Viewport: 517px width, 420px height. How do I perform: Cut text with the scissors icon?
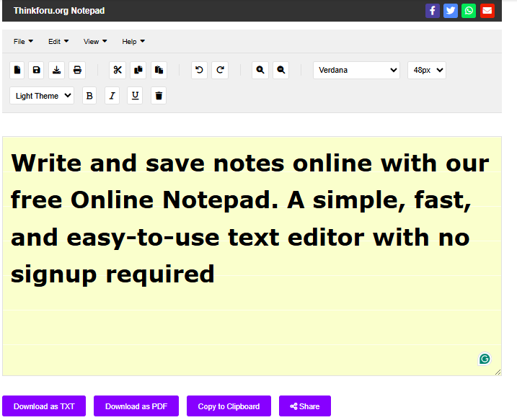click(118, 70)
